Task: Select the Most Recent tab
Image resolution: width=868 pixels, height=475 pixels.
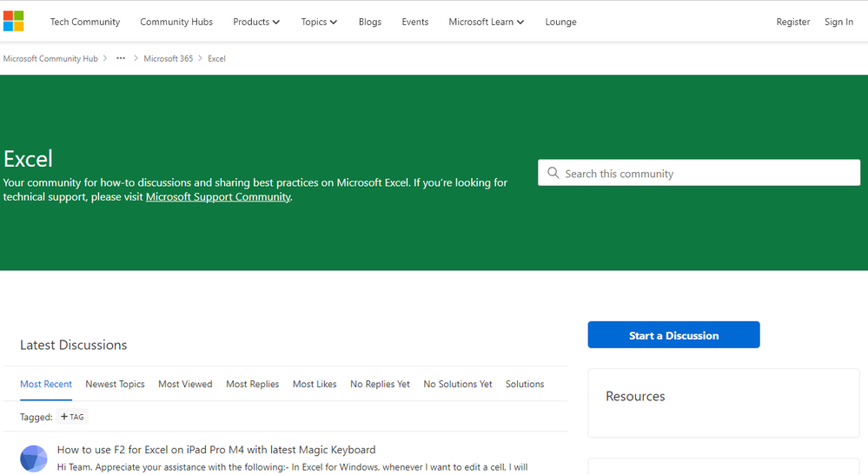Action: click(46, 384)
